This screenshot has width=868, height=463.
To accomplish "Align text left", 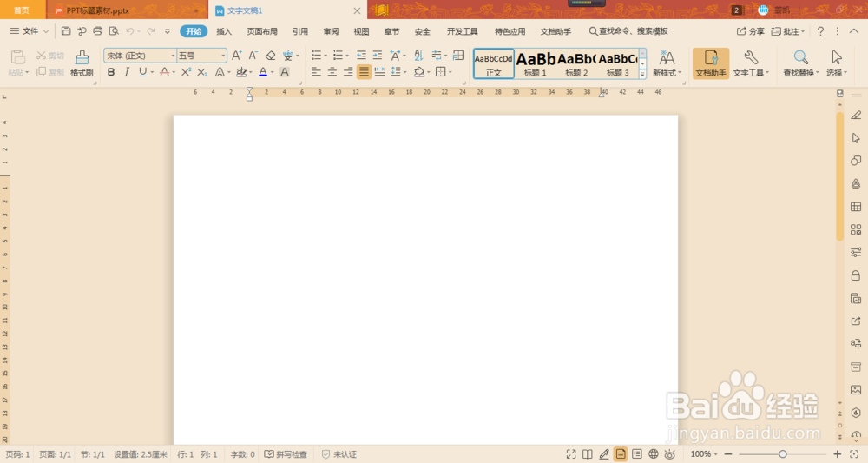I will point(316,72).
